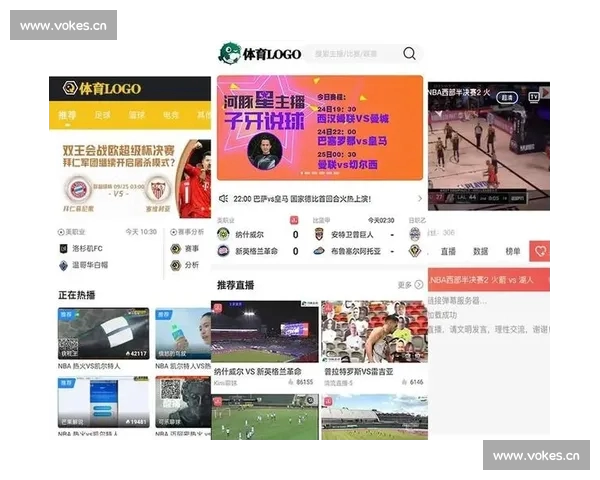Screen dimensions: 600x480
Task: Tap the speaker announcement icon
Action: pos(223,199)
